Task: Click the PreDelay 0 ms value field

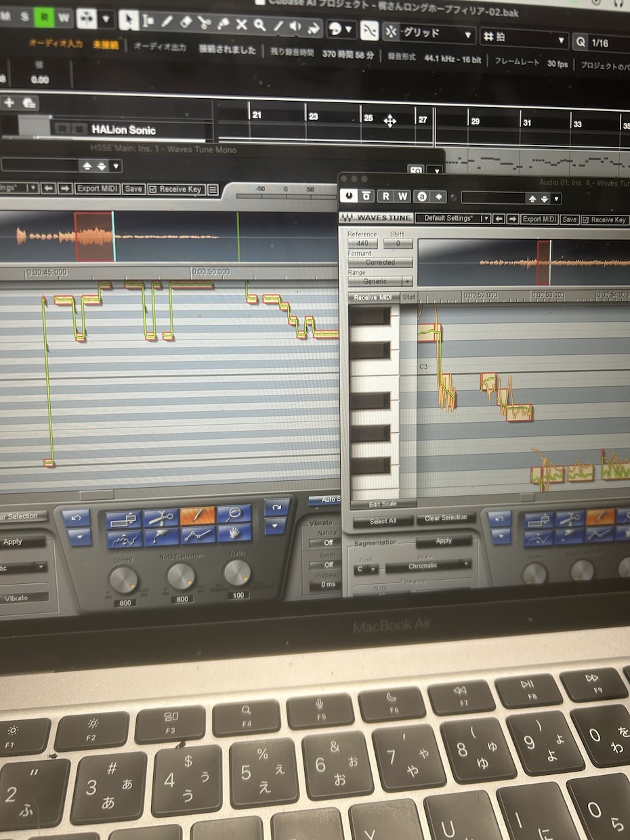Action: tap(328, 585)
